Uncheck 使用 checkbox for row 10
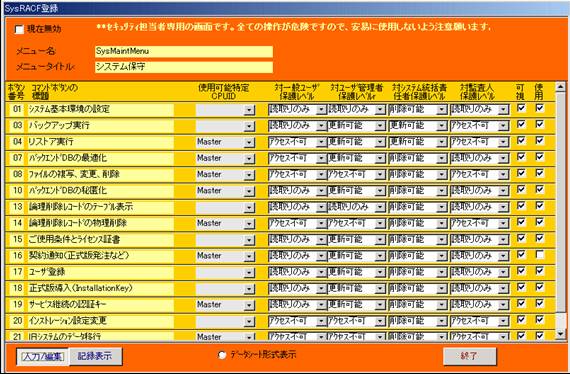The image size is (570, 374). (540, 189)
